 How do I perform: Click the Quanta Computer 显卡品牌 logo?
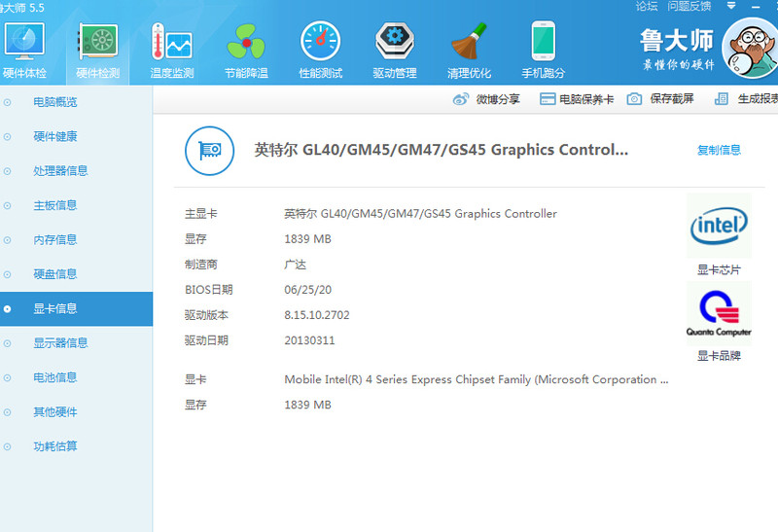tap(719, 313)
